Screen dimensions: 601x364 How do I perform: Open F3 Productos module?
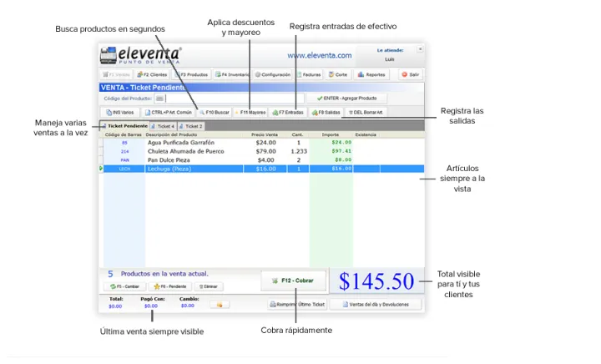point(192,74)
